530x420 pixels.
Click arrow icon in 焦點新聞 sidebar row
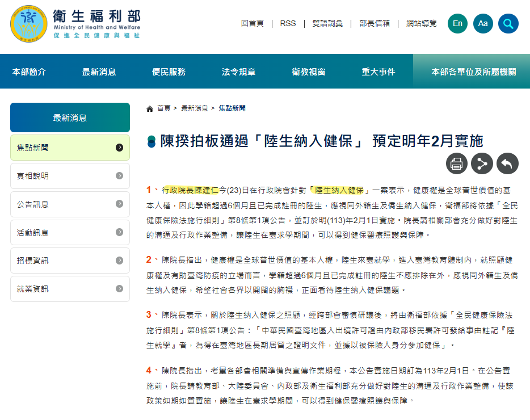tap(119, 148)
